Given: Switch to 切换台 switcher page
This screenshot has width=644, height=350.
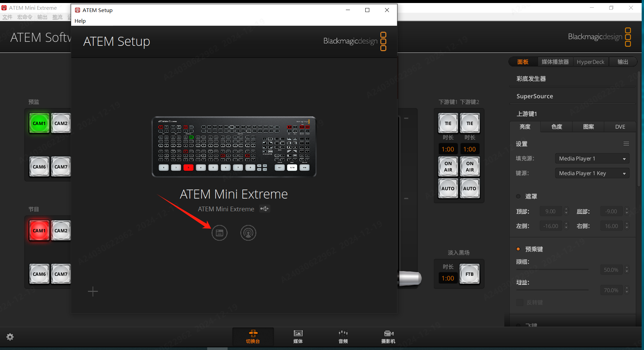Looking at the screenshot, I should point(253,337).
